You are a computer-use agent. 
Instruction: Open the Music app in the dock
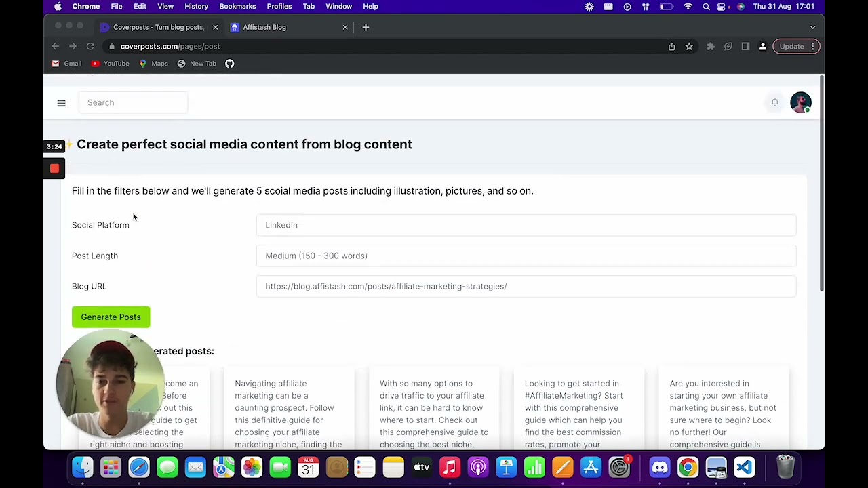[450, 467]
